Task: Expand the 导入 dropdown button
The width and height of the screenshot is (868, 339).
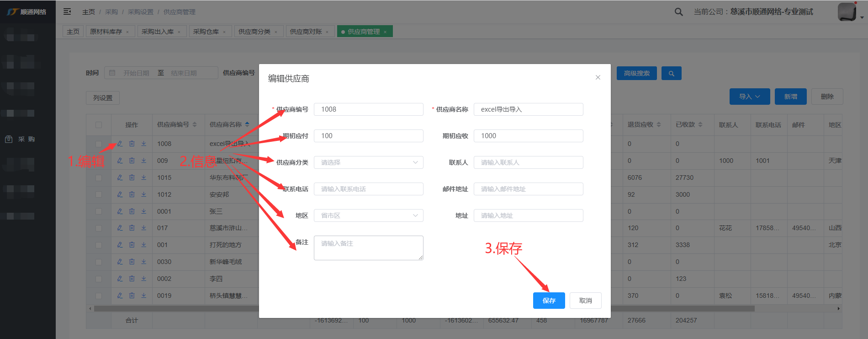Action: tap(749, 97)
